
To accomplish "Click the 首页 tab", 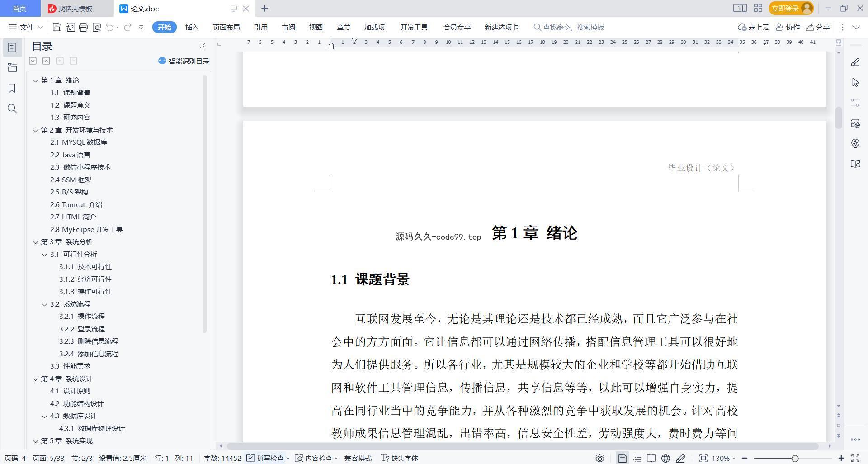I will [x=19, y=8].
